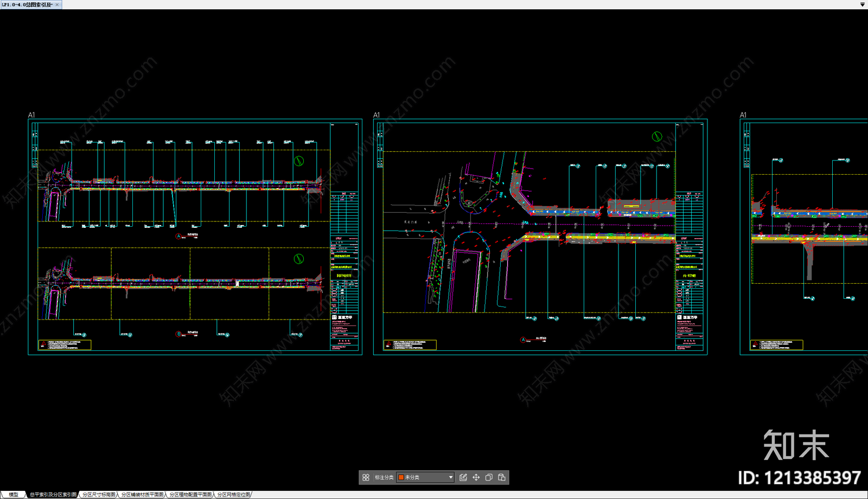Open the 分区网格定位图 layout tab
The width and height of the screenshot is (868, 499).
(234, 495)
